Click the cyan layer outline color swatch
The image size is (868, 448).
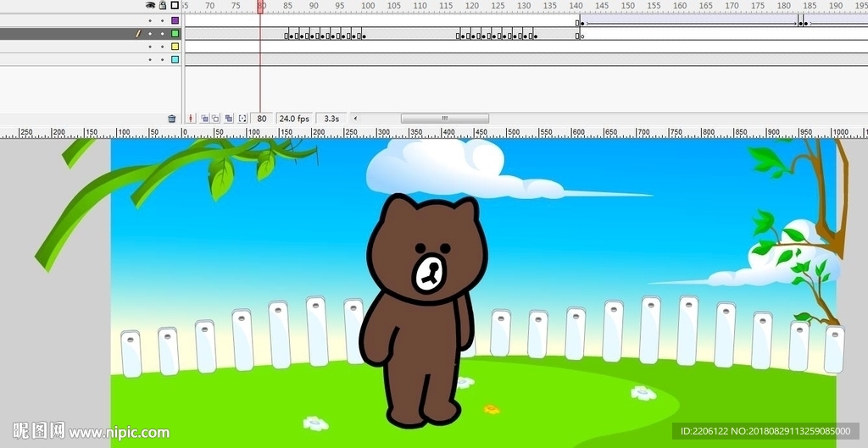pos(175,60)
